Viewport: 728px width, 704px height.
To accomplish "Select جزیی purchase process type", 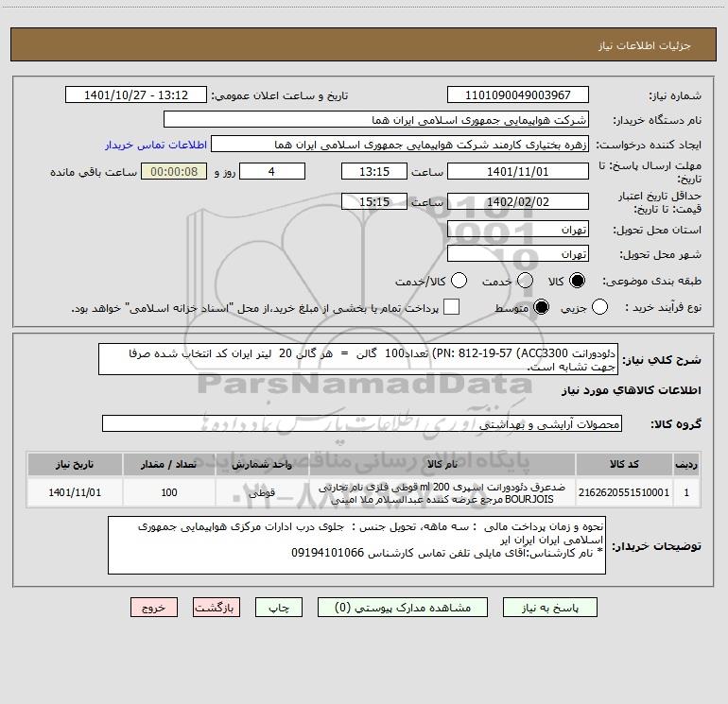I will coord(598,307).
